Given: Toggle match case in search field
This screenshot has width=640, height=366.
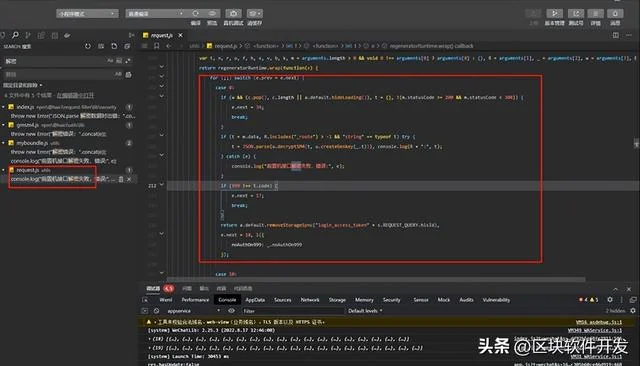Looking at the screenshot, I should click(x=110, y=60).
